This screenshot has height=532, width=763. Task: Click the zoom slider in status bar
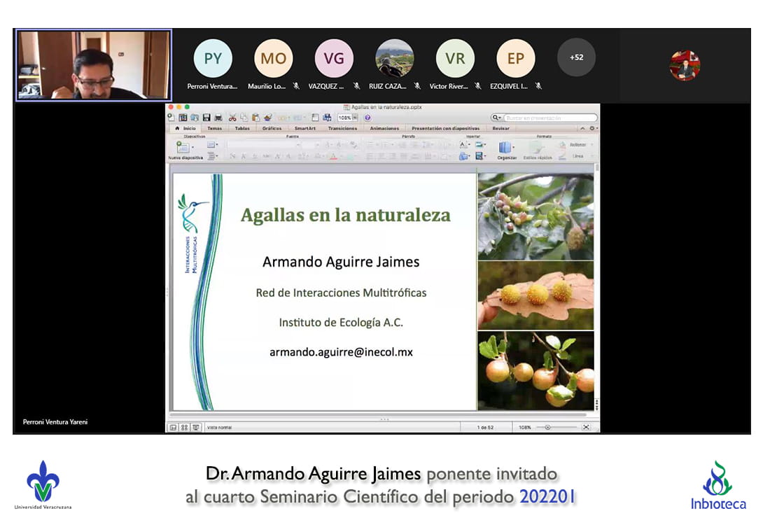coord(548,427)
